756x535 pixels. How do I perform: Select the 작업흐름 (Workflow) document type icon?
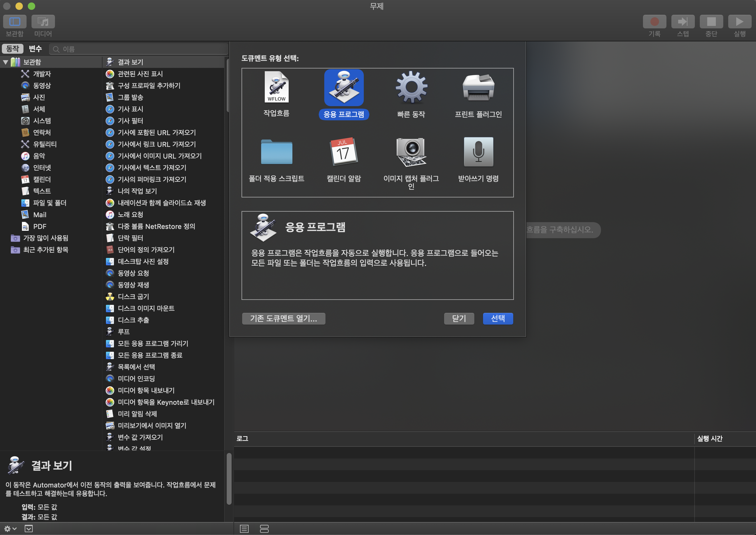(x=276, y=88)
